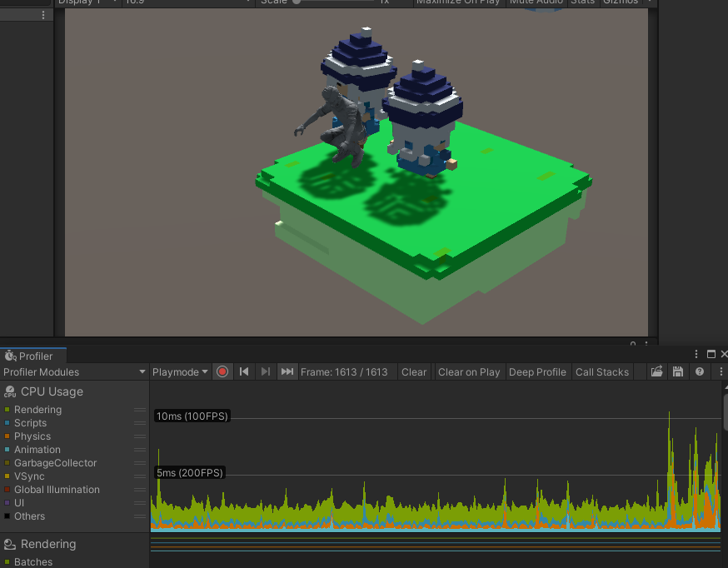Open the Gizmos dropdown in Game view
Image resolution: width=728 pixels, height=568 pixels.
tap(650, 2)
